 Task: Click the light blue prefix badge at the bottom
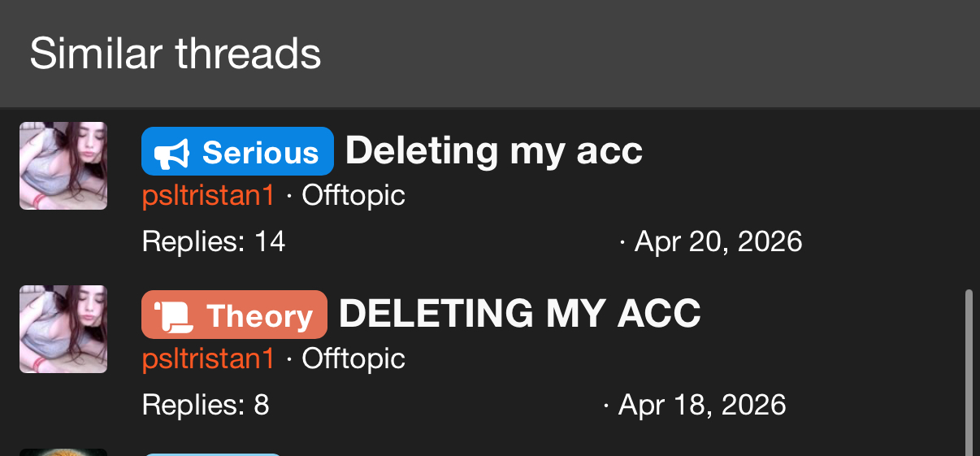pyautogui.click(x=211, y=454)
